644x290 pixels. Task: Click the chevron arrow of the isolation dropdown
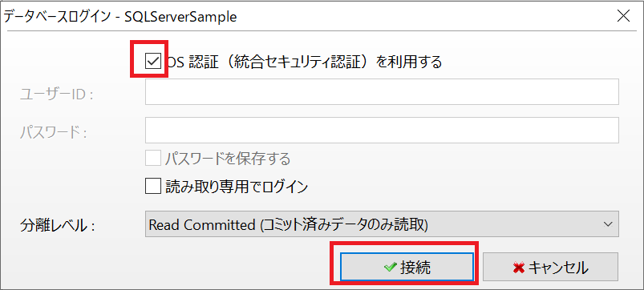click(x=608, y=224)
